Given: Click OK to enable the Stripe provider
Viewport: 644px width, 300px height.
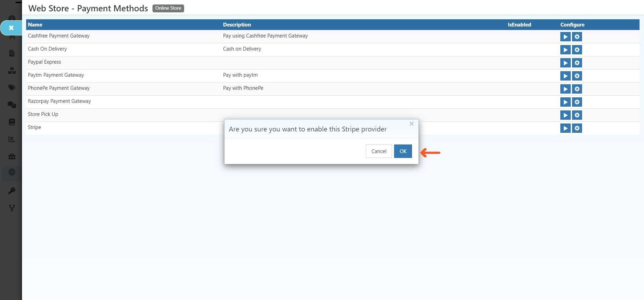Looking at the screenshot, I should [x=403, y=151].
